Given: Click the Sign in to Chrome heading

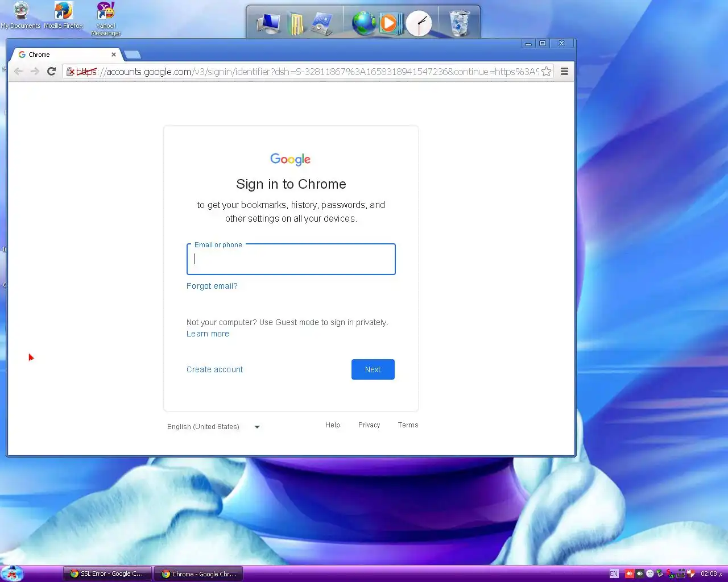Looking at the screenshot, I should 291,184.
